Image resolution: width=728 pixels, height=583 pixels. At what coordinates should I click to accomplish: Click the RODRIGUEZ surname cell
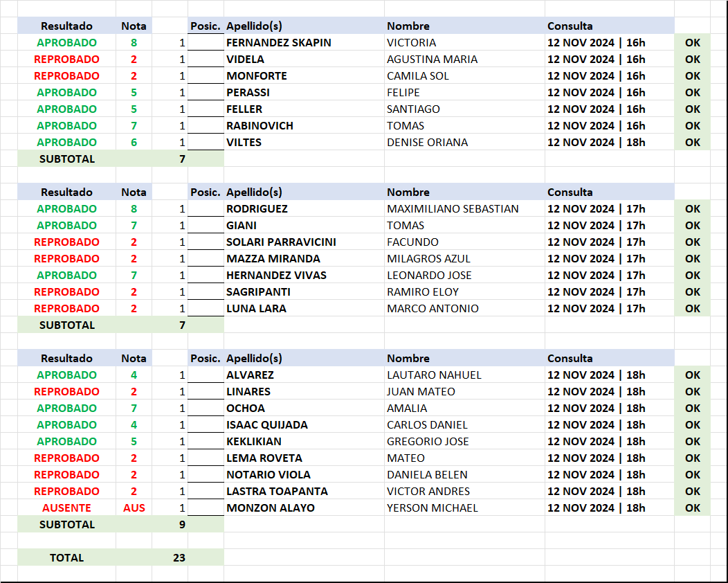click(x=304, y=208)
